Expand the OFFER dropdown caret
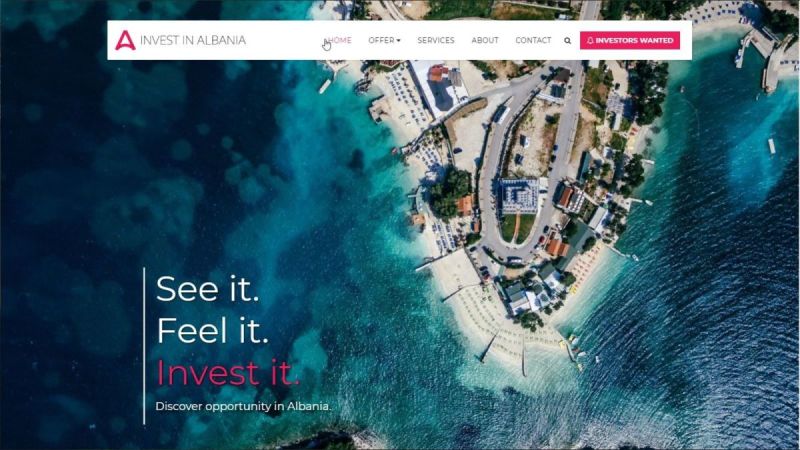 [398, 40]
